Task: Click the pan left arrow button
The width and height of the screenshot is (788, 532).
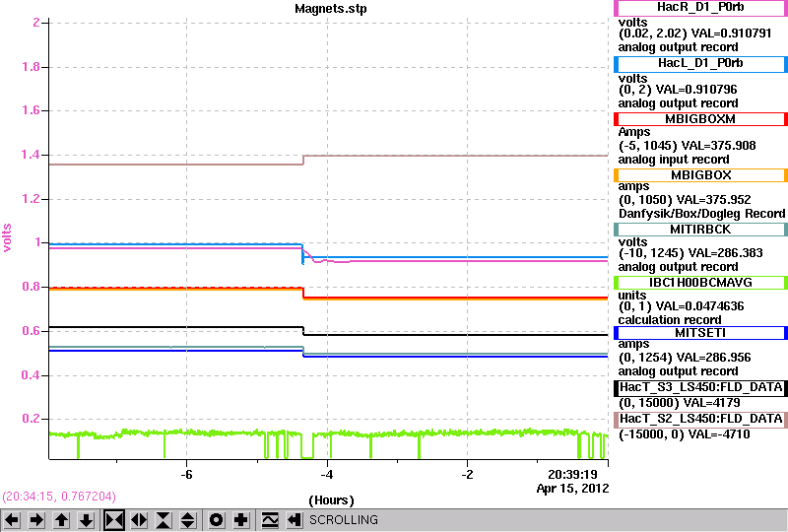Action: point(13,520)
